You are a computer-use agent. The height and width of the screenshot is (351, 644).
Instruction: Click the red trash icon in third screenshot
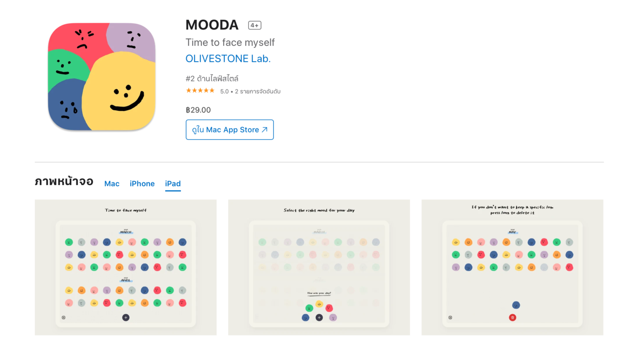(512, 317)
